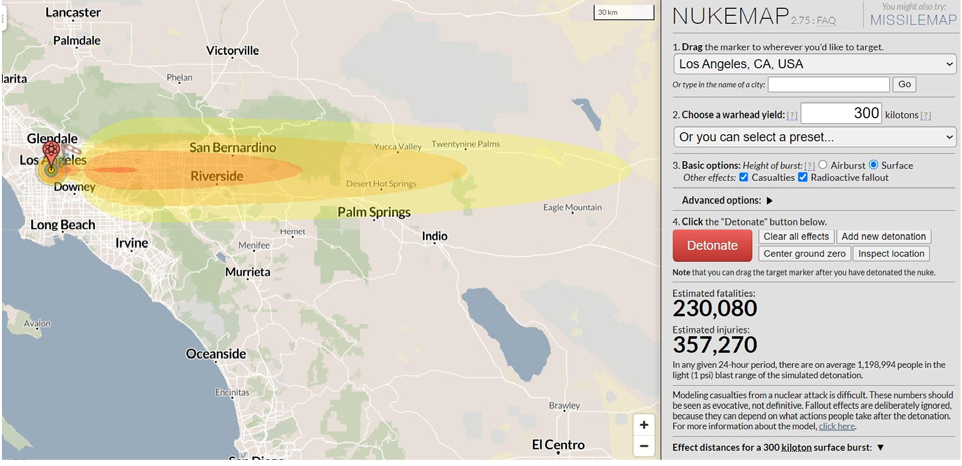Click the Murrieta map label
962x466 pixels.
coord(248,272)
